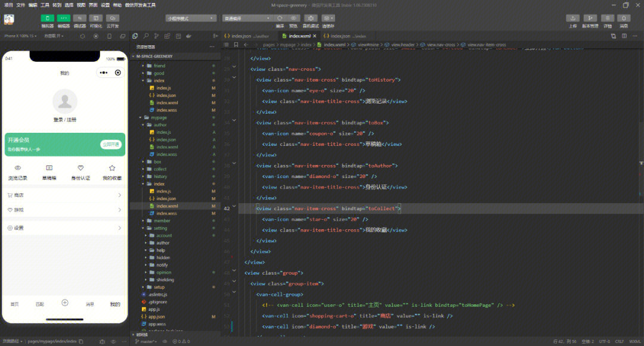The image size is (644, 346).
Task: Click the 上传 upload icon
Action: (572, 18)
